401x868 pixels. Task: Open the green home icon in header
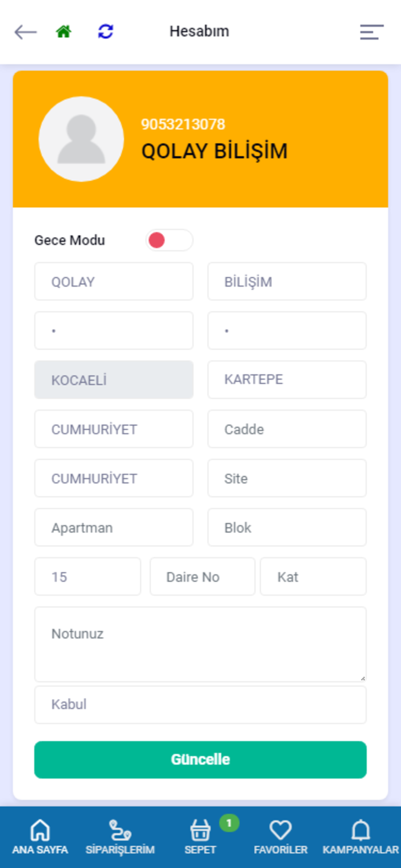pyautogui.click(x=64, y=32)
